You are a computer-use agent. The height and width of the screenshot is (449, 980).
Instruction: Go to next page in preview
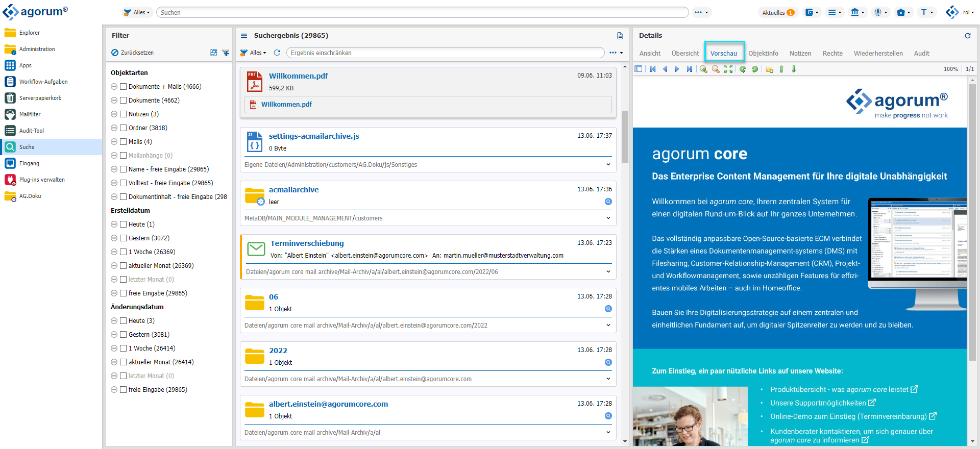point(677,69)
